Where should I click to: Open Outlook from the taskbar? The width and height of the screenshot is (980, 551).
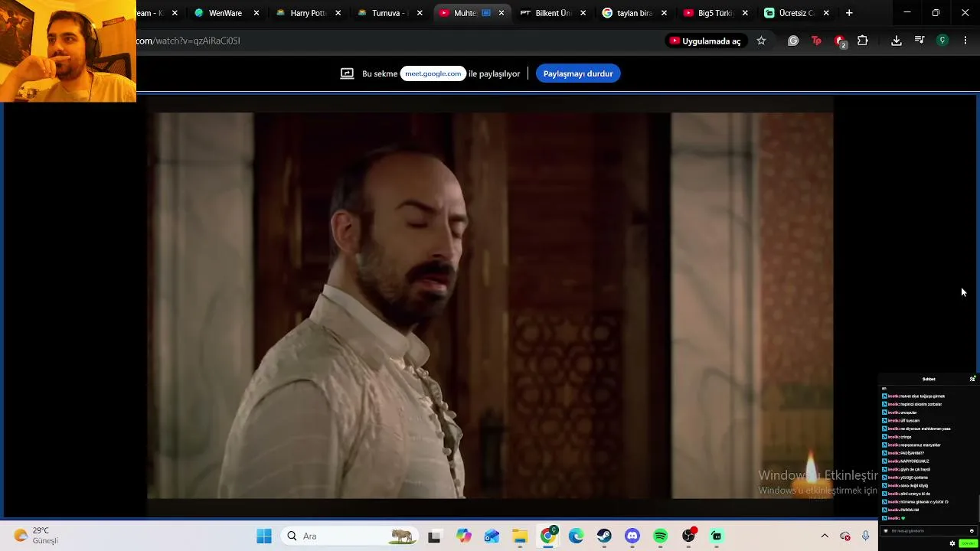492,536
